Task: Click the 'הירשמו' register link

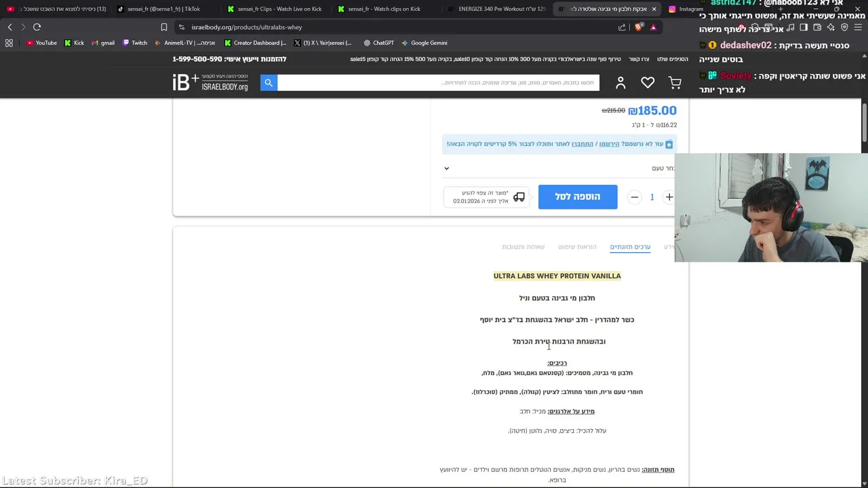Action: click(x=609, y=144)
